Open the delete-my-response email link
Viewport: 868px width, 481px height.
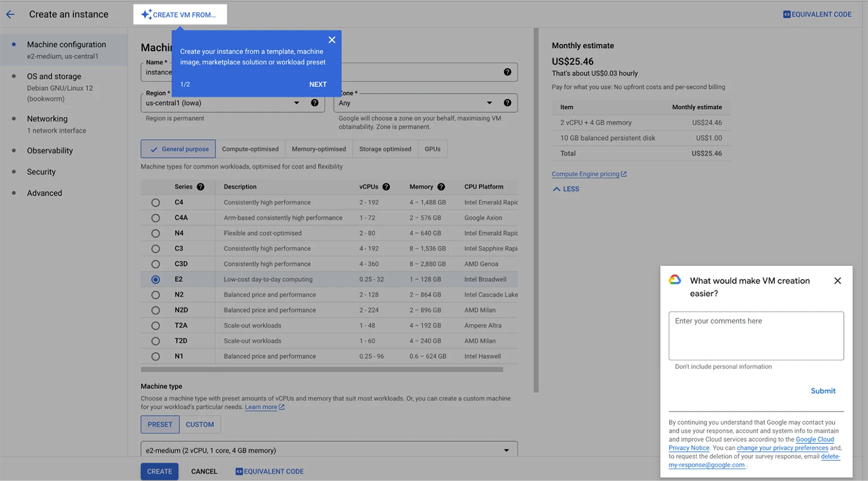[754, 461]
